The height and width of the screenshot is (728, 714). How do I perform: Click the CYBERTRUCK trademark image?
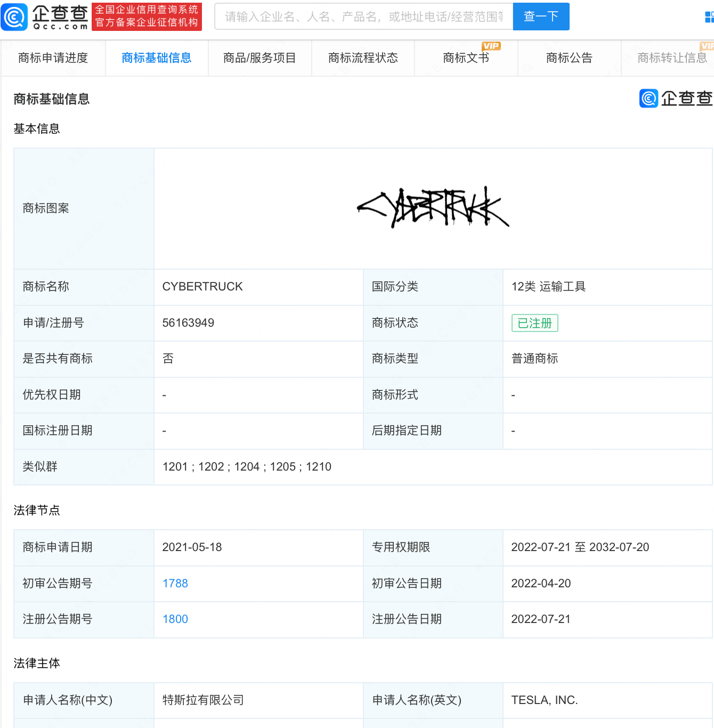pyautogui.click(x=433, y=208)
